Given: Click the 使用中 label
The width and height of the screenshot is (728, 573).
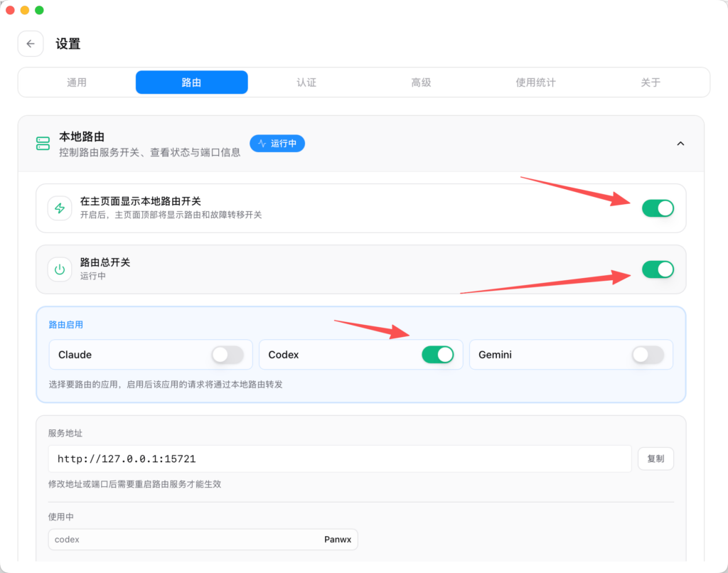Looking at the screenshot, I should (x=61, y=517).
